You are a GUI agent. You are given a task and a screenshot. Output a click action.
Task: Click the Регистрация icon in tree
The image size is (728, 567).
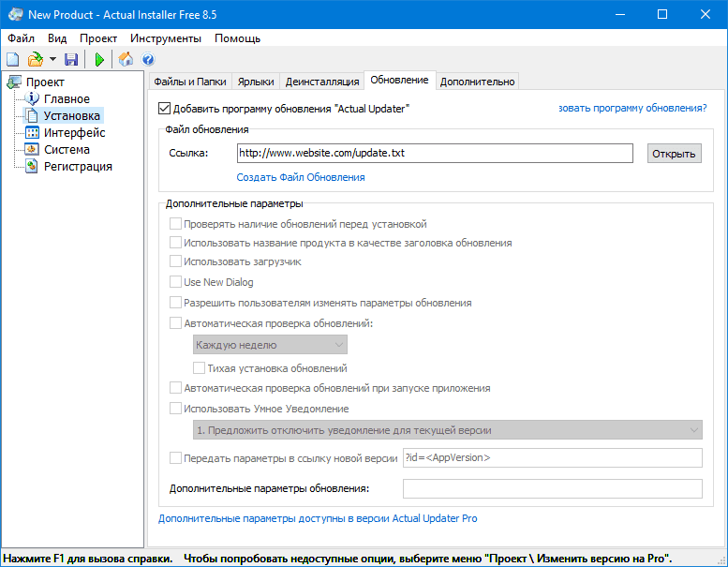(32, 166)
